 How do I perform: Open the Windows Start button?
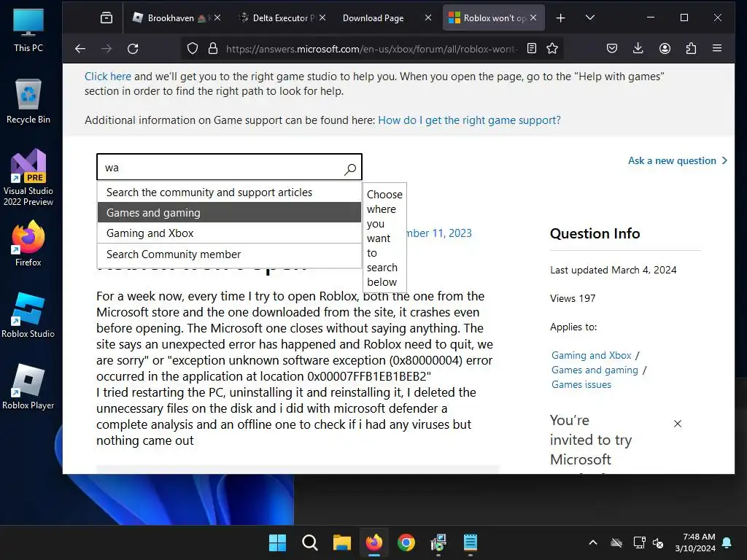[x=277, y=542]
